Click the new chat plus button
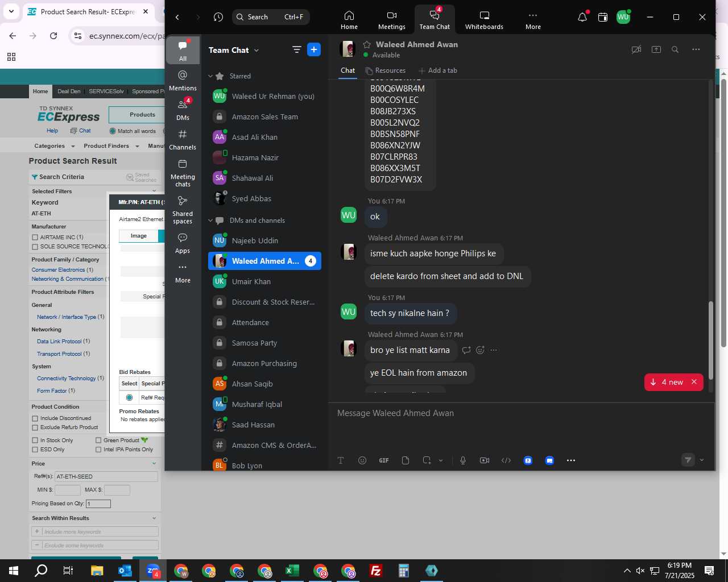Viewport: 728px width, 582px height. click(314, 49)
